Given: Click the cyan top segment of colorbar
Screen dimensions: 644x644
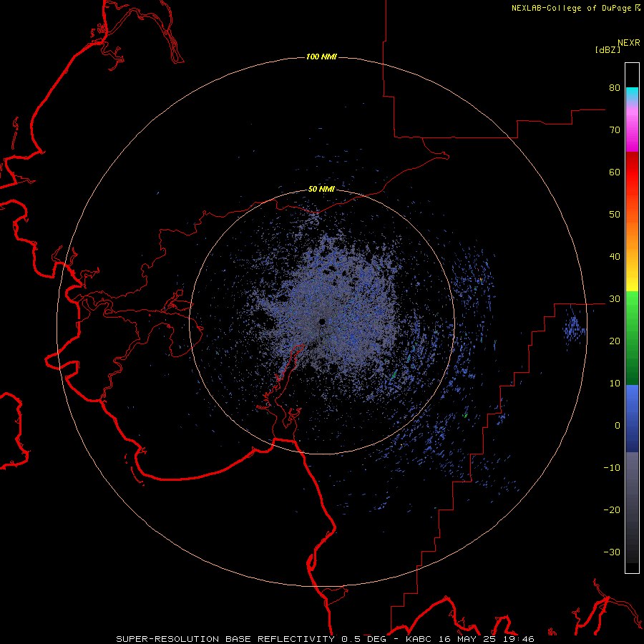Looking at the screenshot, I should coord(632,92).
